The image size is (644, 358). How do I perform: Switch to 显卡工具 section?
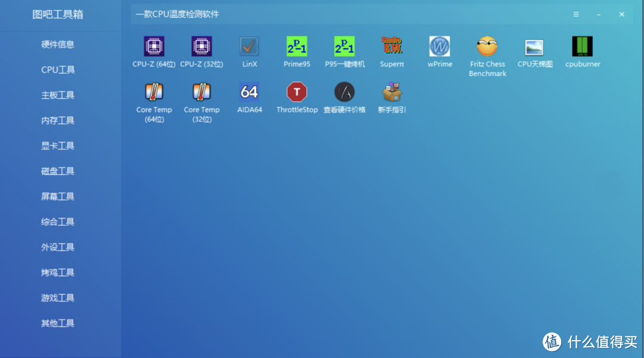coord(58,145)
